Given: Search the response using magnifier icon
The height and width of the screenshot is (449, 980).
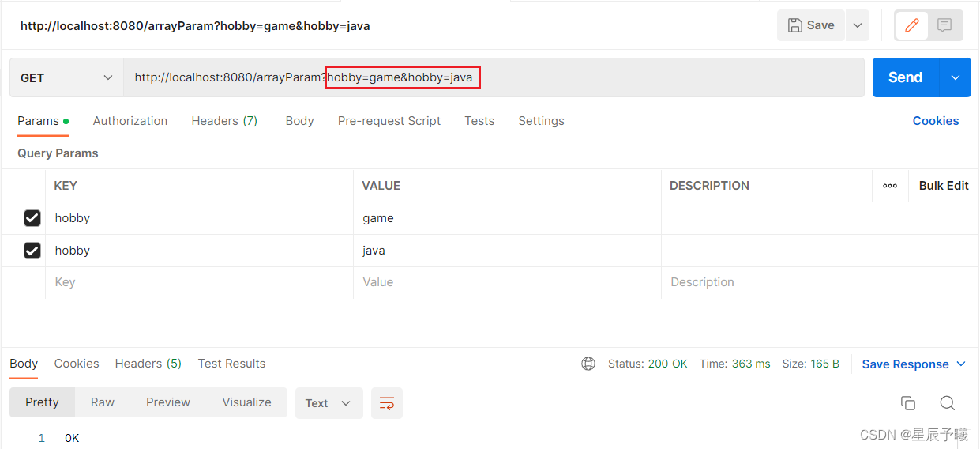Looking at the screenshot, I should pos(948,403).
